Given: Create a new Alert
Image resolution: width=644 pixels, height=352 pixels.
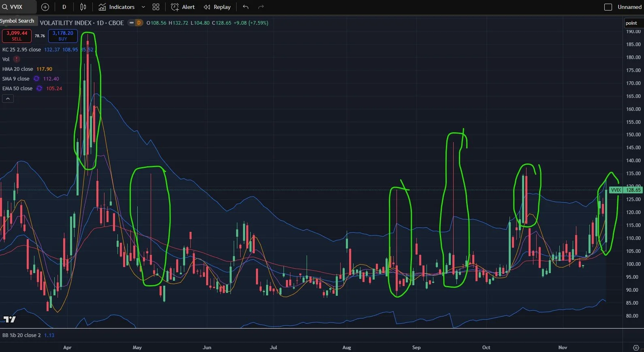Looking at the screenshot, I should coord(183,7).
